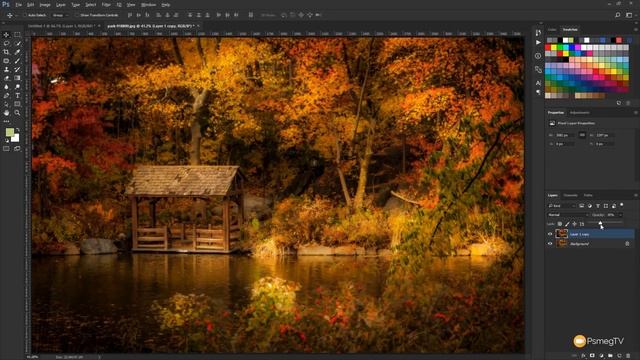Open the Layers panel flyout menu
This screenshot has width=640, height=360.
636,195
